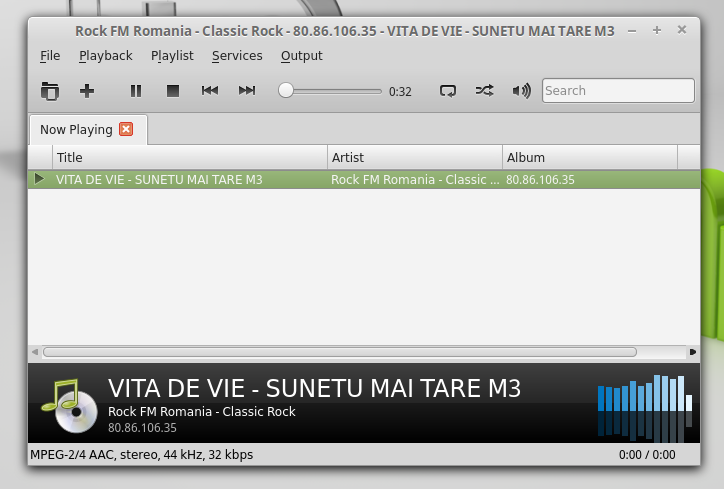The height and width of the screenshot is (489, 724).
Task: Skip to the next track
Action: pyautogui.click(x=247, y=91)
